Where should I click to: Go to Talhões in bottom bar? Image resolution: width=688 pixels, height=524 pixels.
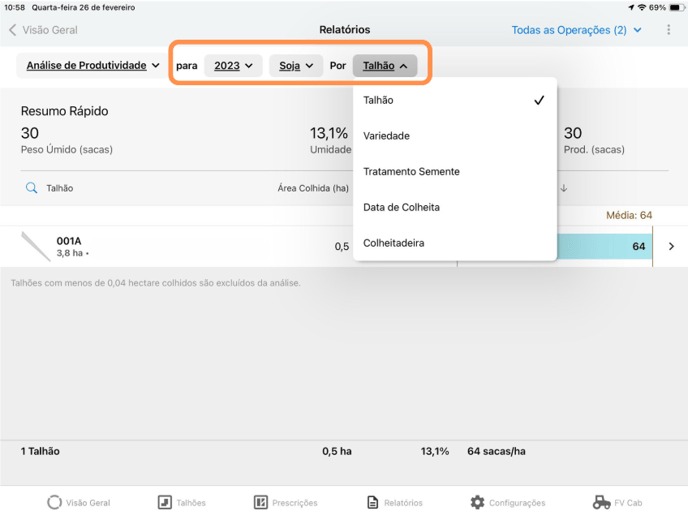click(x=181, y=502)
